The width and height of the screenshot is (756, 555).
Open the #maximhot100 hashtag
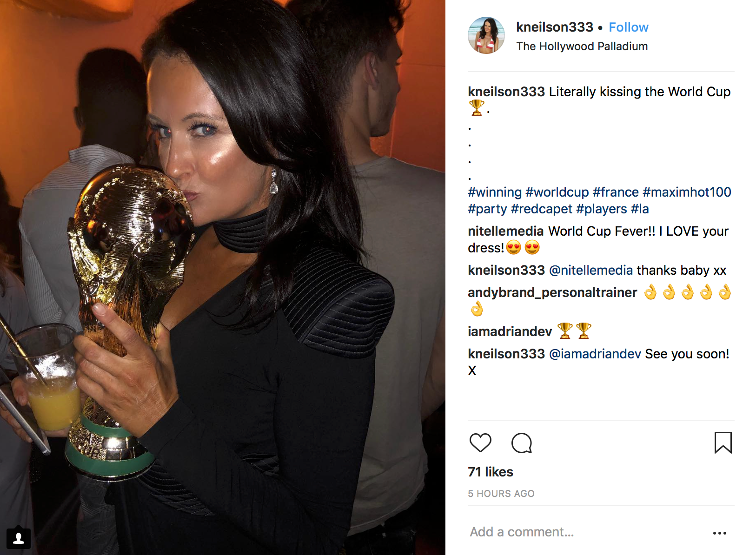tap(687, 192)
